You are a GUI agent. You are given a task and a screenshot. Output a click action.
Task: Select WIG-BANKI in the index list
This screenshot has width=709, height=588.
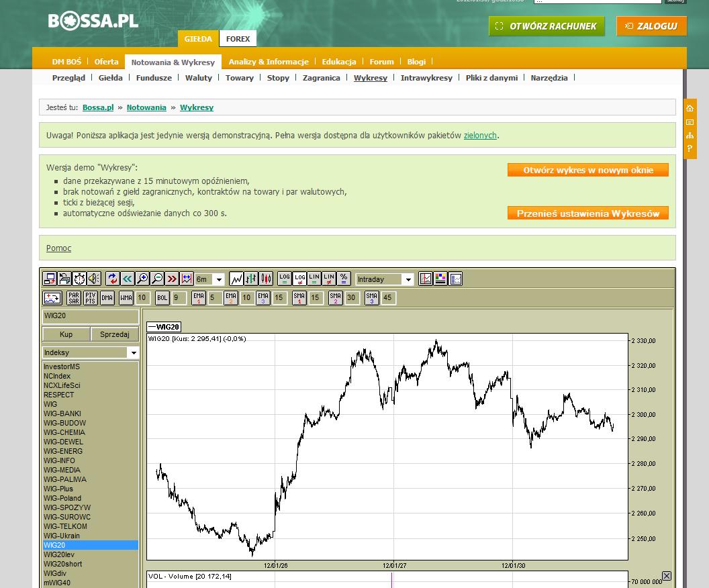pyautogui.click(x=91, y=413)
